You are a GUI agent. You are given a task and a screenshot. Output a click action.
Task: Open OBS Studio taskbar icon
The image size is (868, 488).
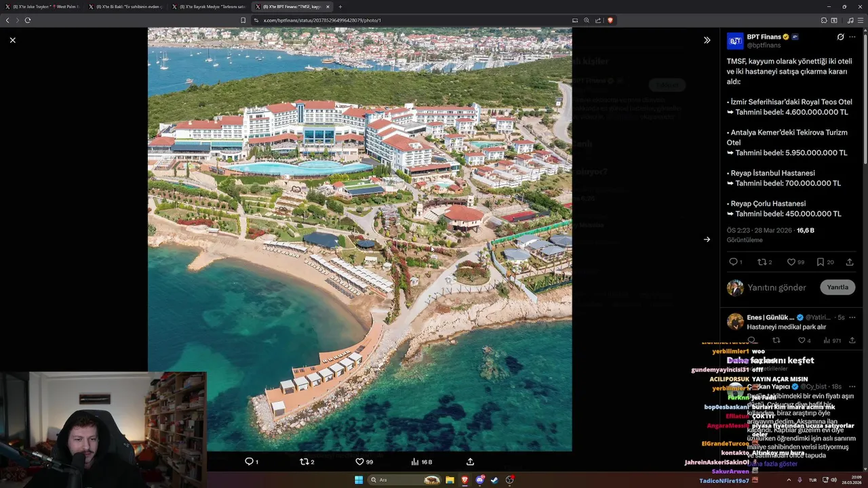tap(509, 480)
